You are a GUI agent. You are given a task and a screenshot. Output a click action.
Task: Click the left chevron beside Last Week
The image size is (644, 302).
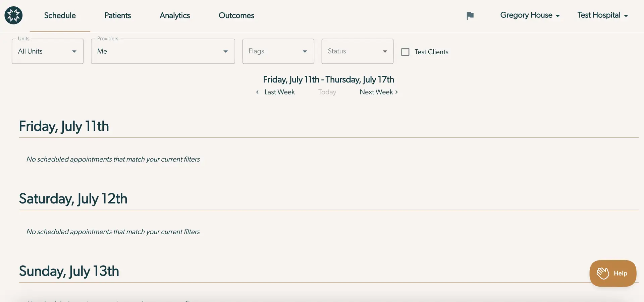pyautogui.click(x=257, y=92)
